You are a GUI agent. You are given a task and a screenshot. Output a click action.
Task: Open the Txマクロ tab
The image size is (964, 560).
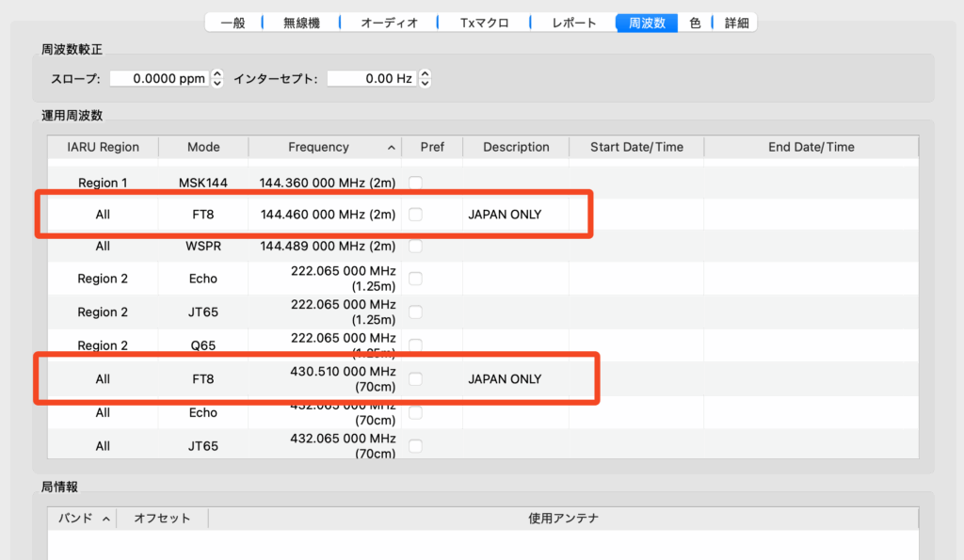[485, 23]
